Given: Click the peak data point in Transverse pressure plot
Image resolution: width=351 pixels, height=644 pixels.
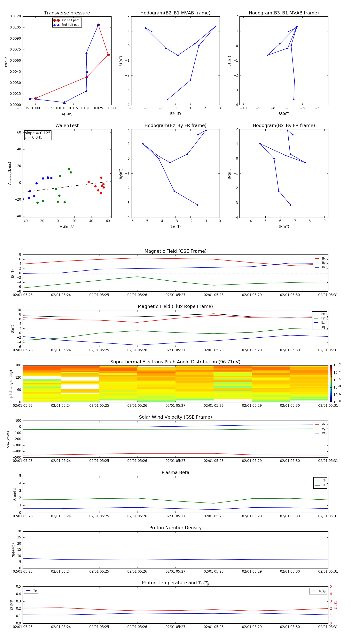Looking at the screenshot, I should [x=98, y=25].
